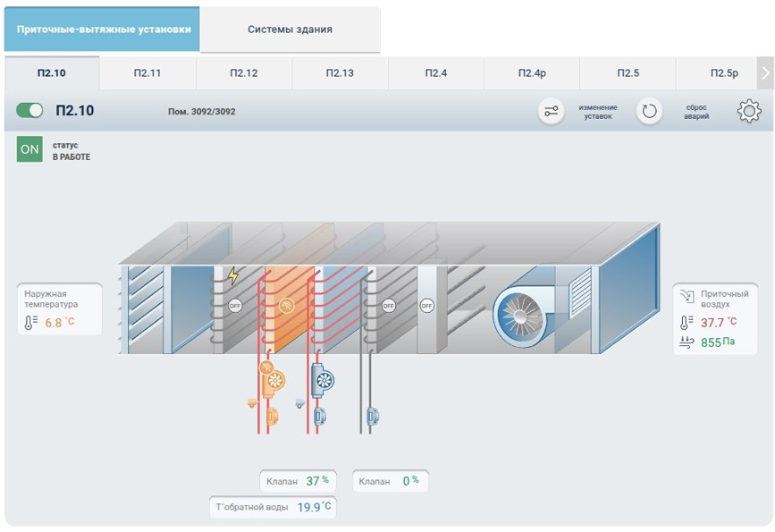Click the Т°обратной воды 19.9 field
This screenshot has width=775, height=532.
[x=273, y=507]
